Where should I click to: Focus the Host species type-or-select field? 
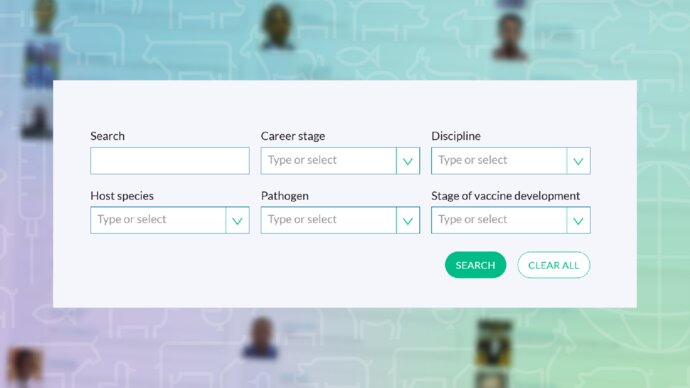pos(158,220)
